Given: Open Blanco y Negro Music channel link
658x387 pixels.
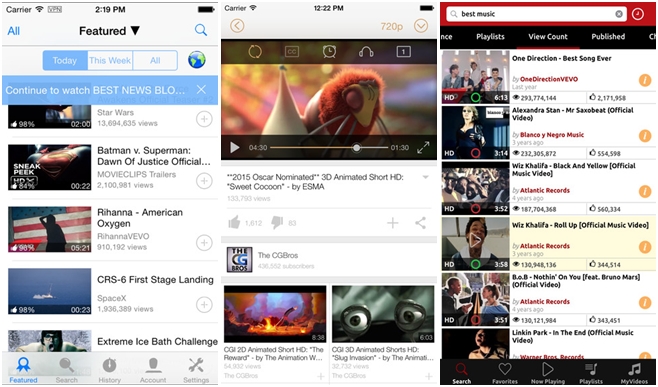Looking at the screenshot, I should [x=552, y=135].
